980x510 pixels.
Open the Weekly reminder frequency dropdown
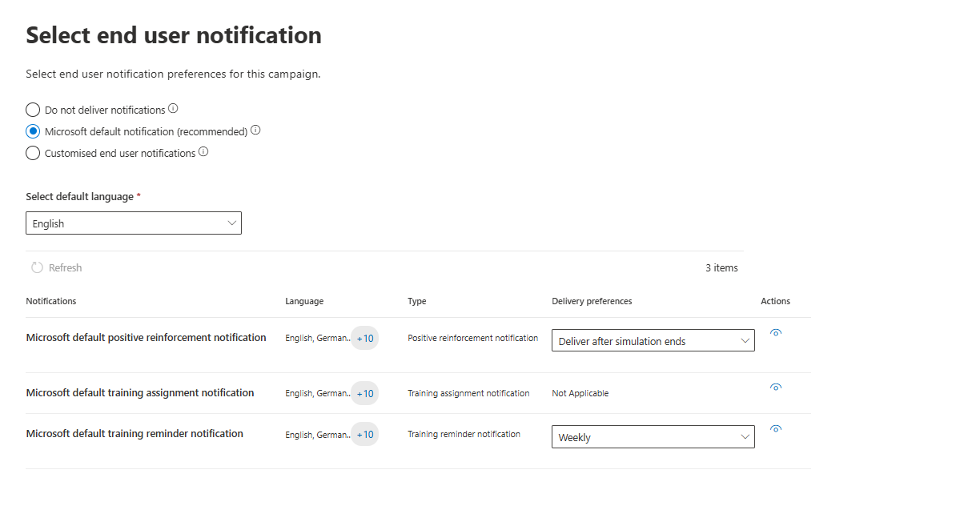pos(653,437)
